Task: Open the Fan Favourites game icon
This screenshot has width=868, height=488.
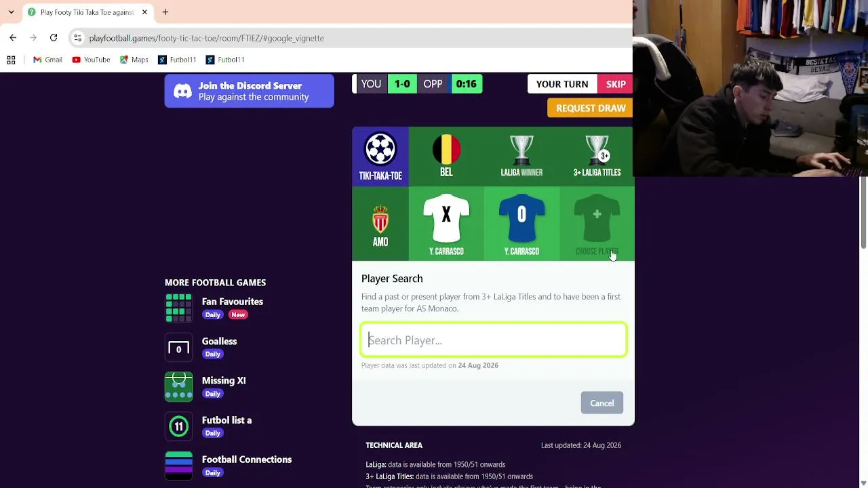Action: tap(179, 308)
